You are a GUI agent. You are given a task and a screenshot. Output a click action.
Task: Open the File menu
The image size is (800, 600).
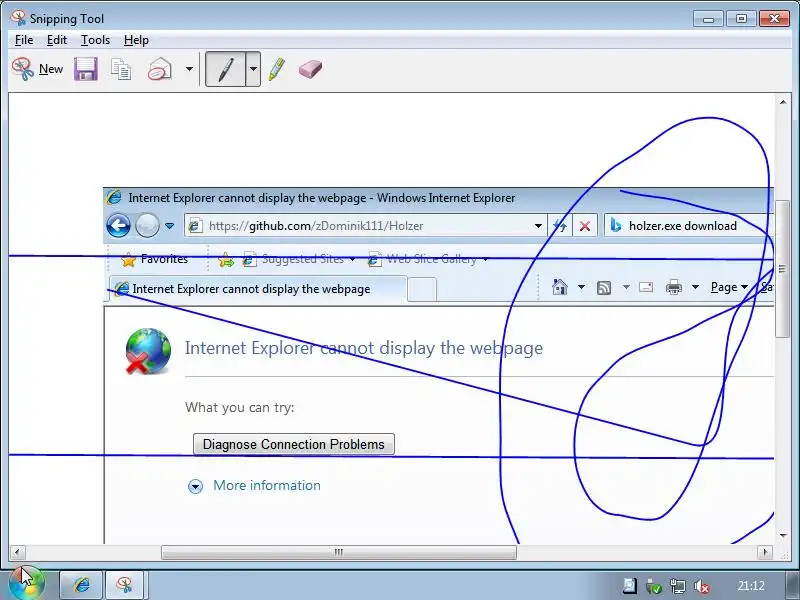[24, 40]
